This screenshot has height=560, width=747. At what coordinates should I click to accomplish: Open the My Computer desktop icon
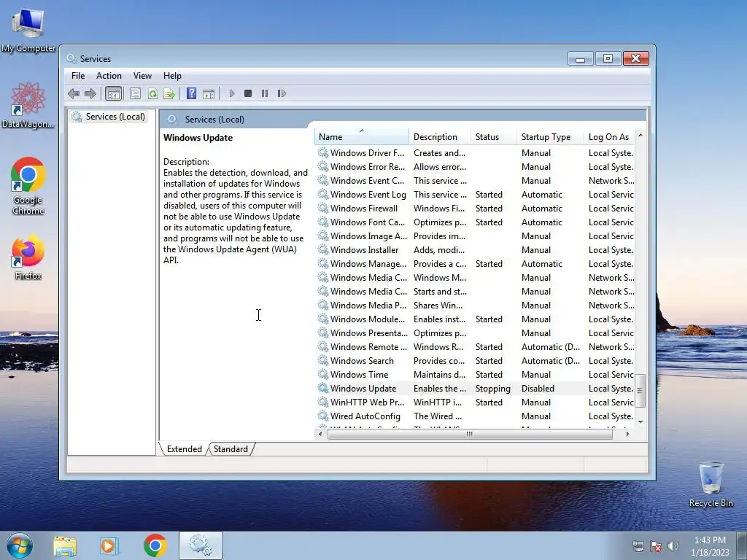click(28, 31)
